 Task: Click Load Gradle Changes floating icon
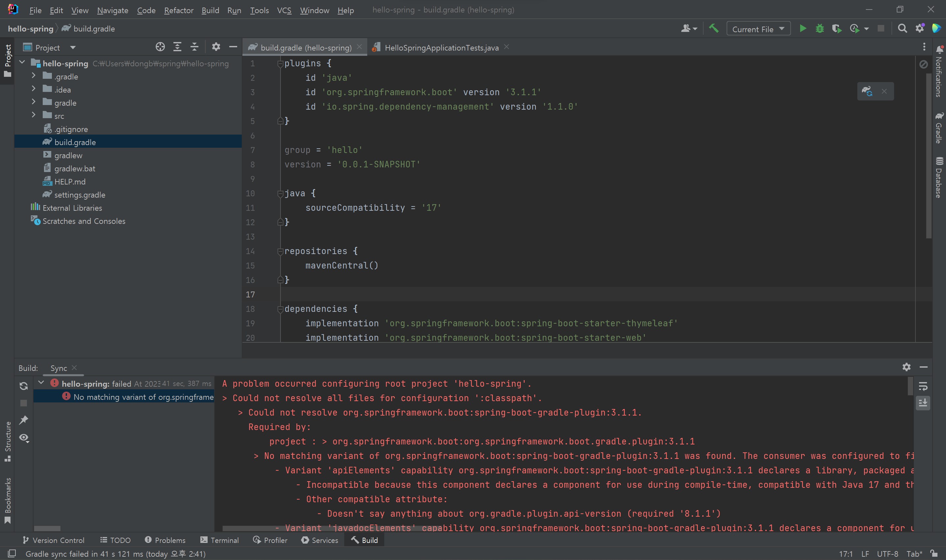tap(867, 91)
